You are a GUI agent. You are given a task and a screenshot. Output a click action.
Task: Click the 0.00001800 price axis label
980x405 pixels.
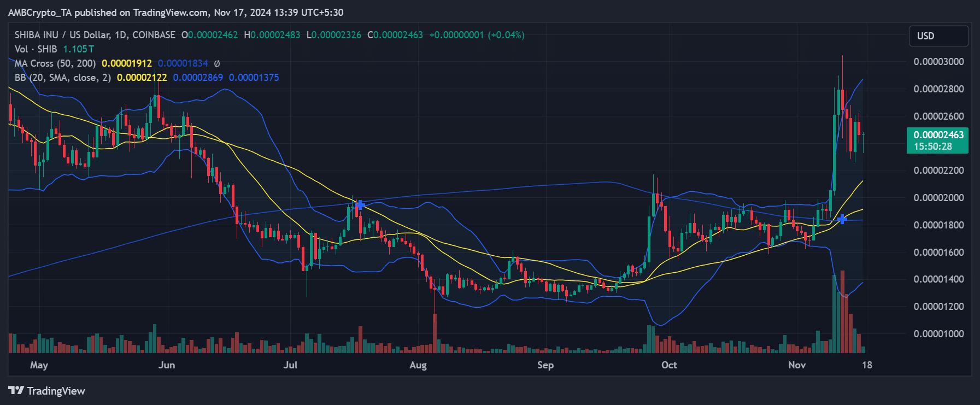coord(939,225)
